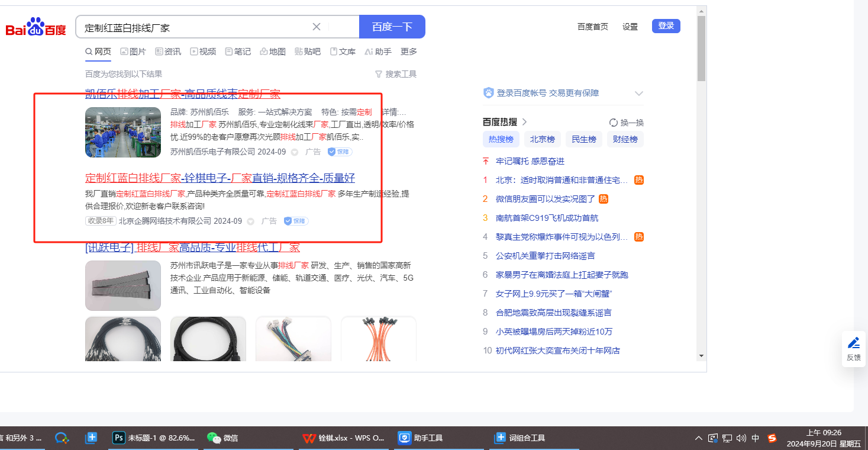Open 设置 in the top bar

coord(630,27)
